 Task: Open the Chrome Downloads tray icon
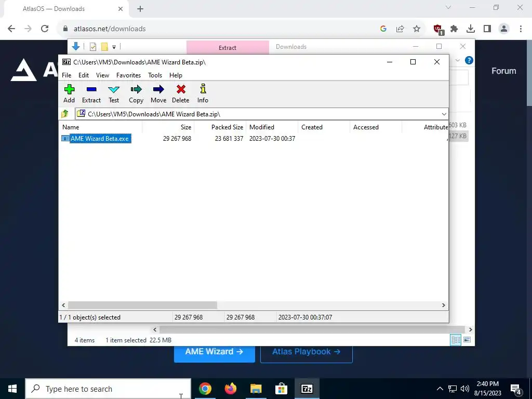click(x=471, y=29)
